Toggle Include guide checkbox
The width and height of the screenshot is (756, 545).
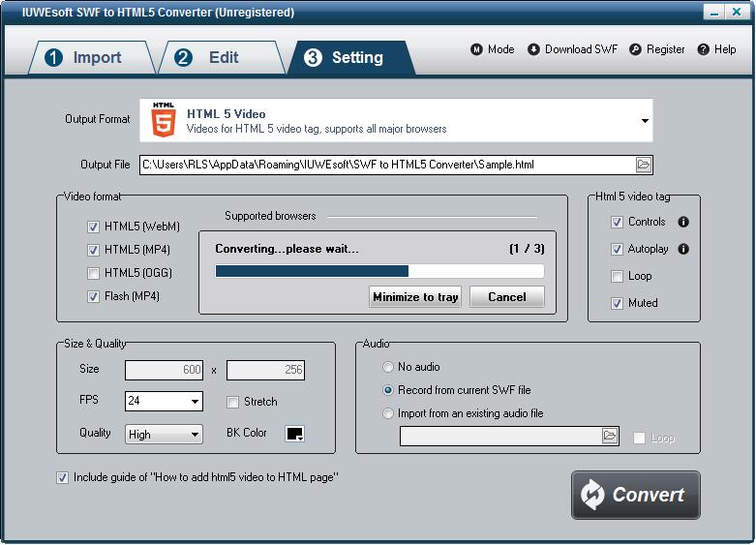[x=62, y=477]
